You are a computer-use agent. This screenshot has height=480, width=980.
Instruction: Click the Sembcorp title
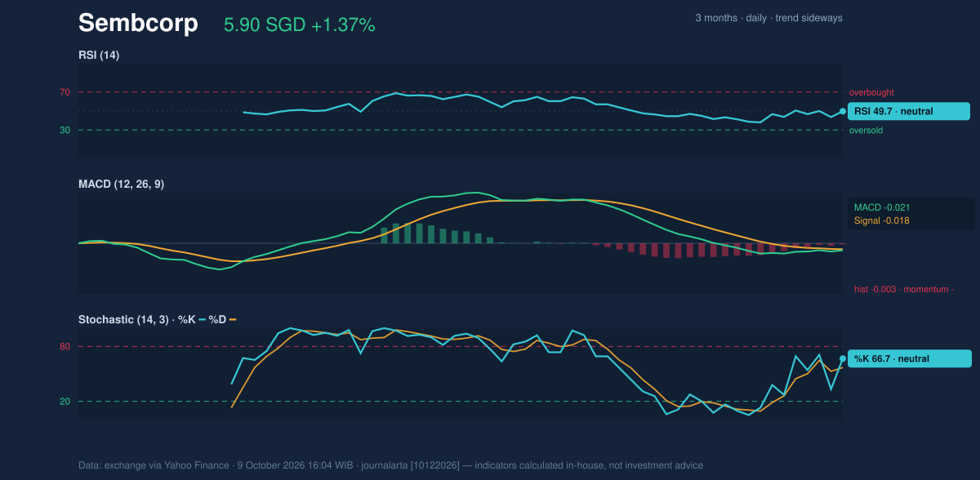[138, 24]
